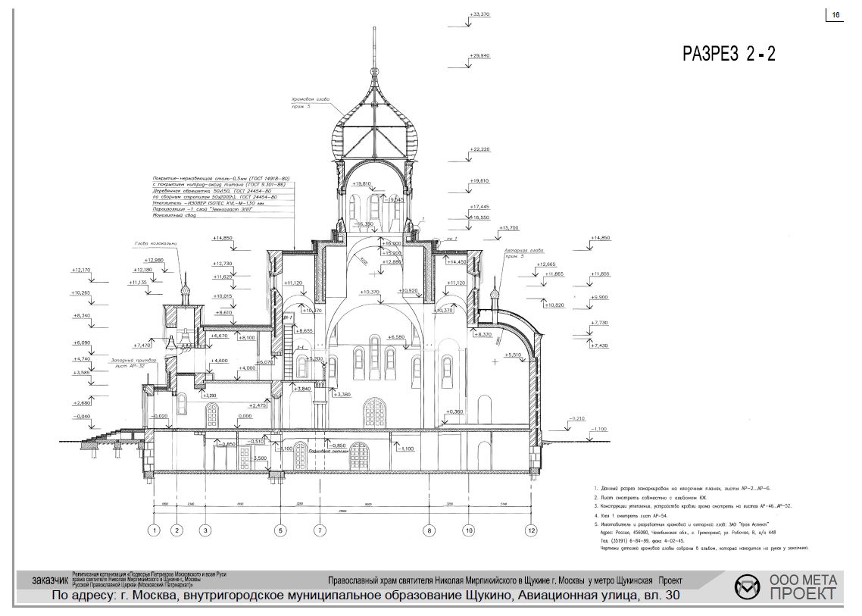The height and width of the screenshot is (616, 862).
Task: Select the axis circle marker numbered 3
Action: pos(205,530)
